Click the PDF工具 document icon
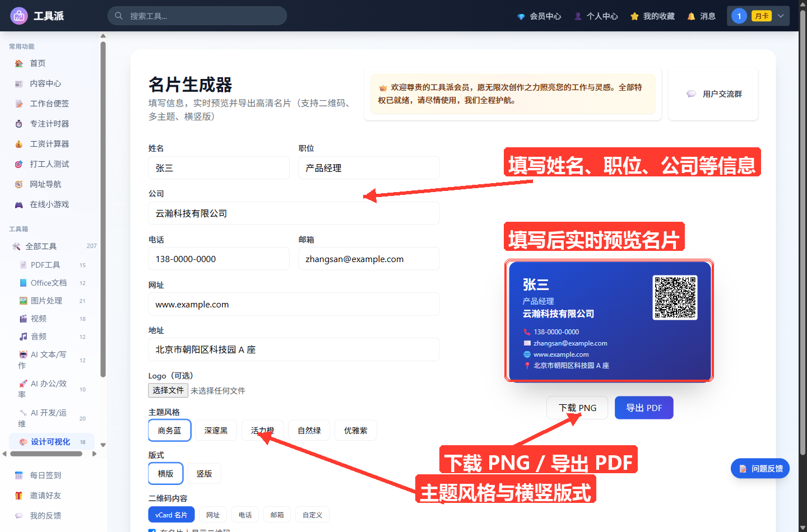 (23, 265)
